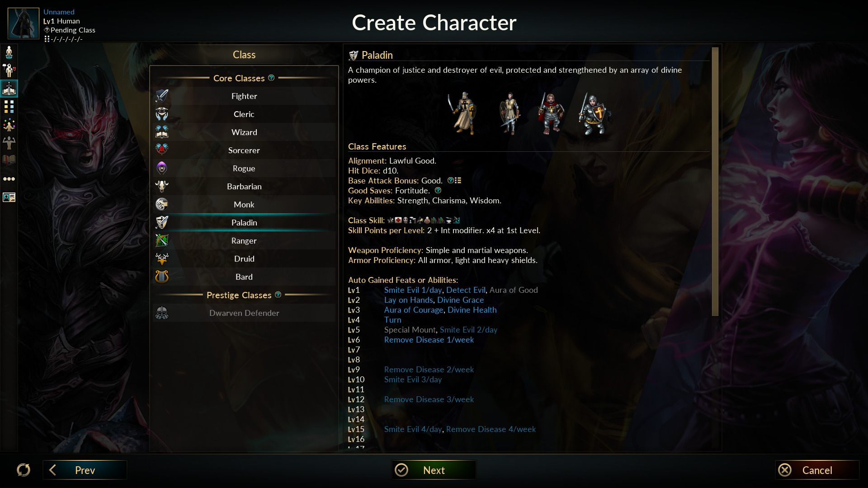Expand Core Classes info tooltip
868x488 pixels.
[271, 77]
